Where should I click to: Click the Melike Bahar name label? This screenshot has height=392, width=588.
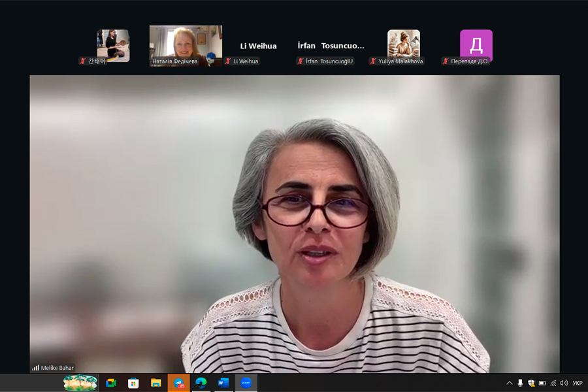(x=57, y=368)
